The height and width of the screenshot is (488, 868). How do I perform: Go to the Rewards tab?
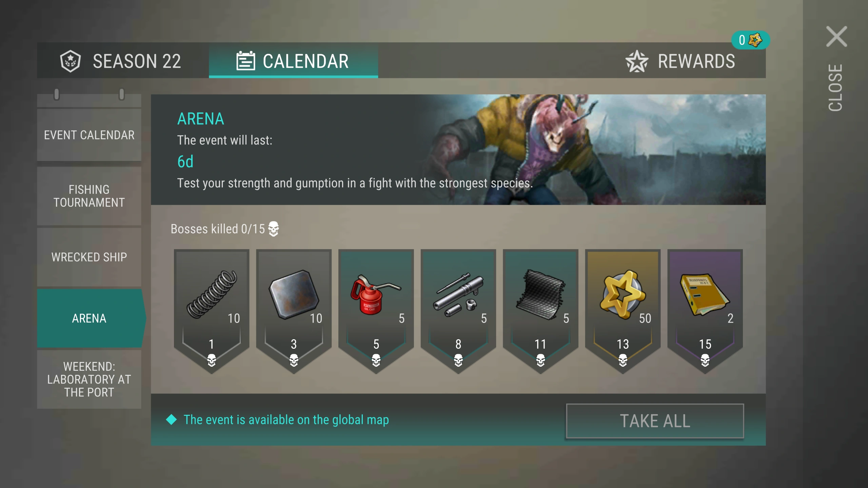680,61
